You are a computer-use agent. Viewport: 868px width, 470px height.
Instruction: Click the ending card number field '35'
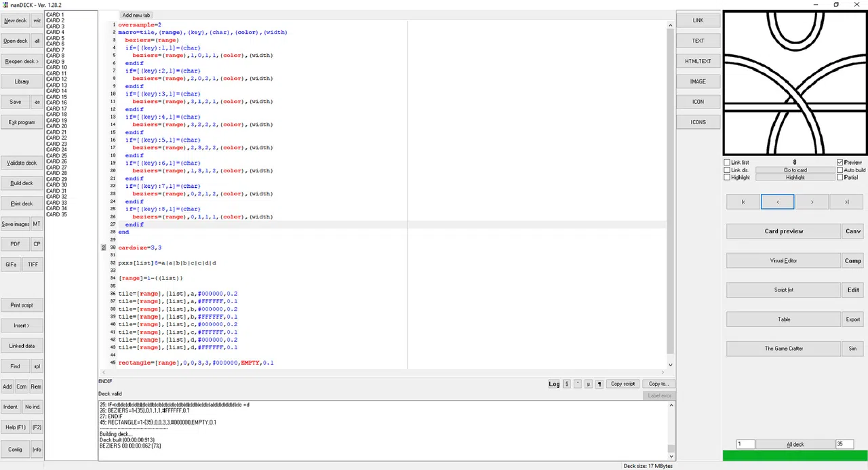[x=844, y=444]
